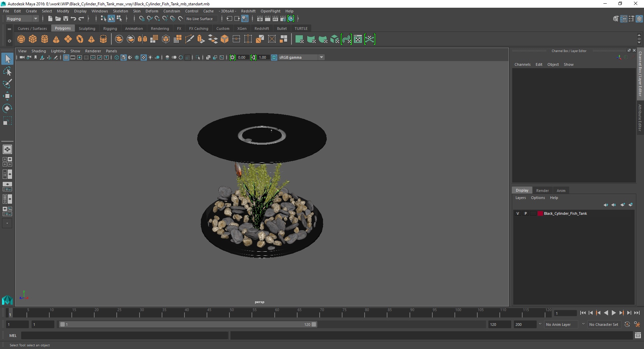Create a polygon sphere from the shelf

click(21, 39)
